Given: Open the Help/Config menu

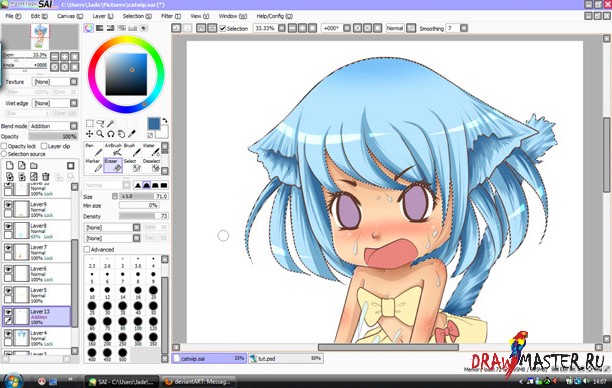Looking at the screenshot, I should click(274, 16).
